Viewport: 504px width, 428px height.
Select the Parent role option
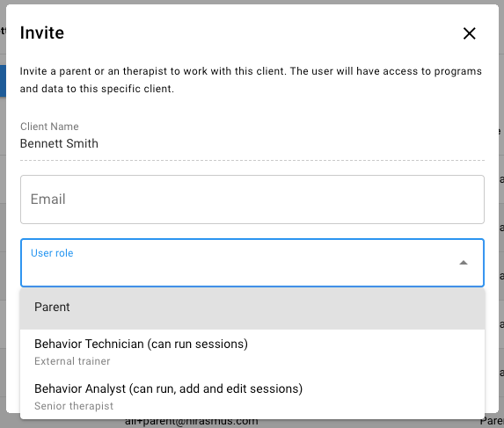click(x=252, y=309)
